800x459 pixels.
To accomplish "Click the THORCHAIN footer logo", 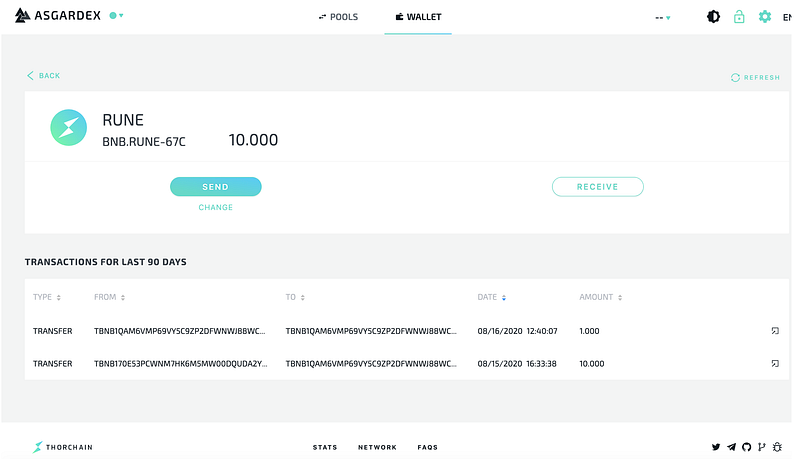I will coord(63,447).
